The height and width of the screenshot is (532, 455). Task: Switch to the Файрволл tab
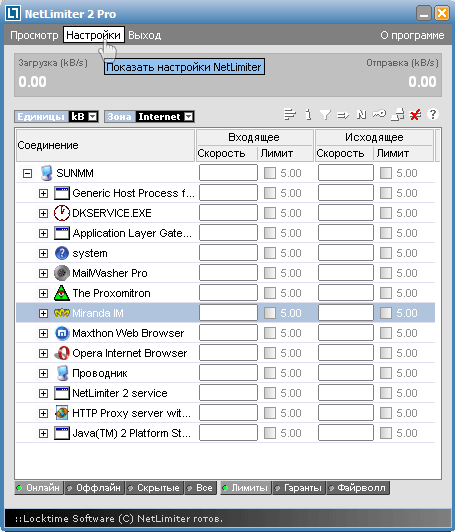tap(358, 488)
